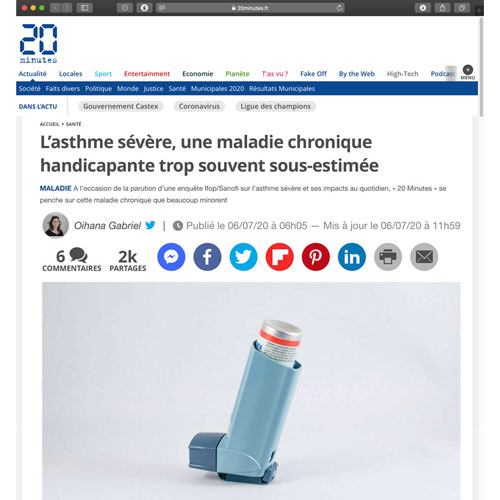Expand the MENU plus button

pyautogui.click(x=468, y=72)
